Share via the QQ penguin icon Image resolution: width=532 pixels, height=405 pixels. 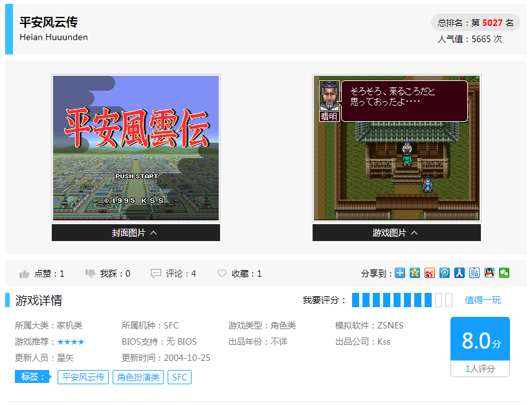tap(489, 273)
